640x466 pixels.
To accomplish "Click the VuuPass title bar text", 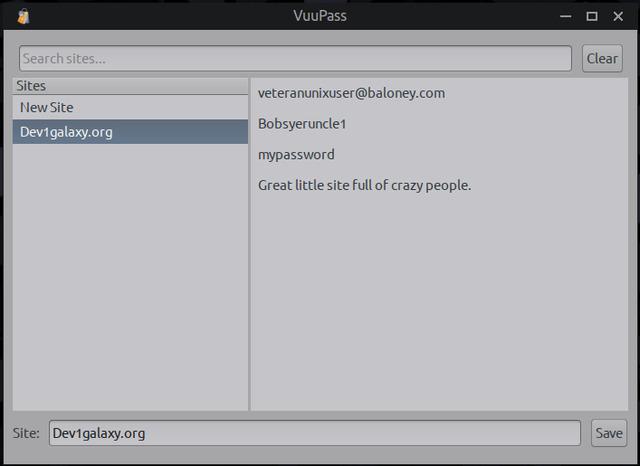I will click(320, 16).
